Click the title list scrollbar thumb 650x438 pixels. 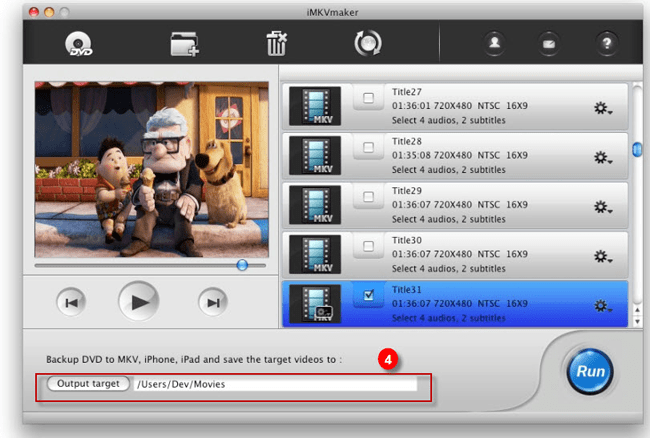[637, 150]
